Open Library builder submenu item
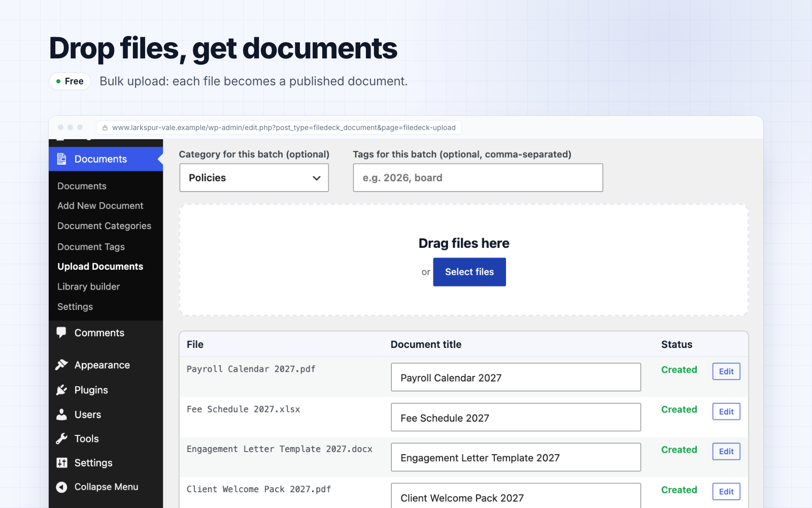 click(88, 287)
